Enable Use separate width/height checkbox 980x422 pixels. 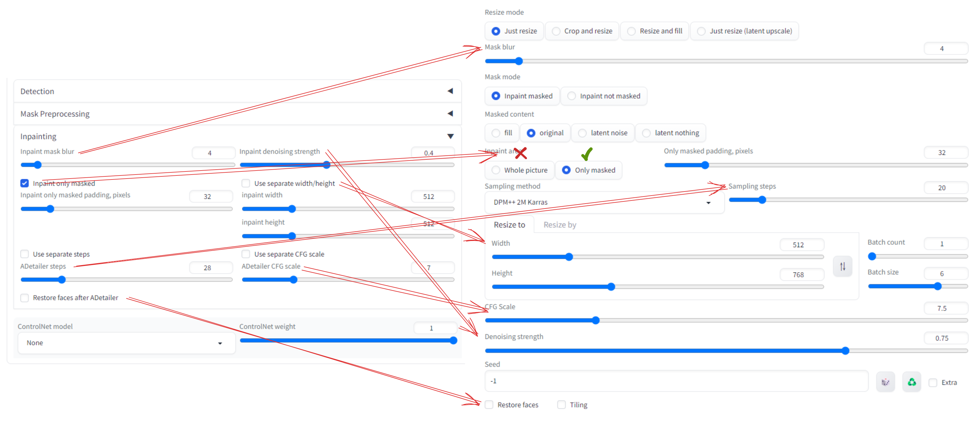246,183
